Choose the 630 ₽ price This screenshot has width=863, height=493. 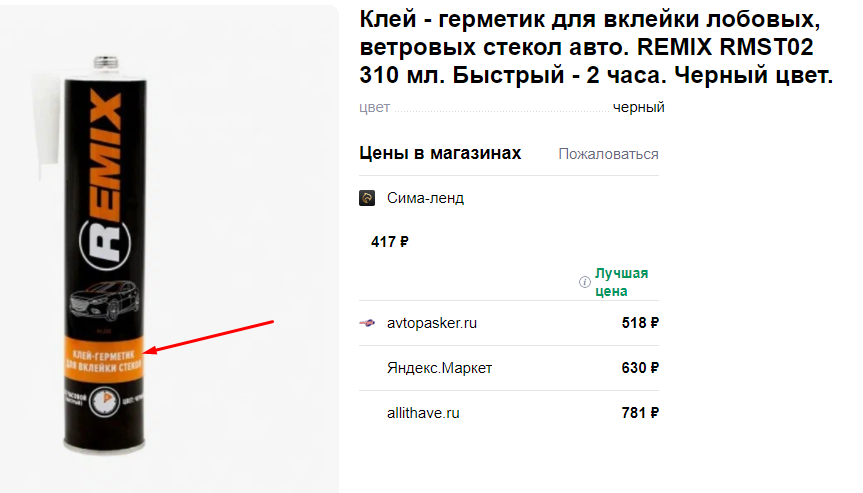pos(640,368)
